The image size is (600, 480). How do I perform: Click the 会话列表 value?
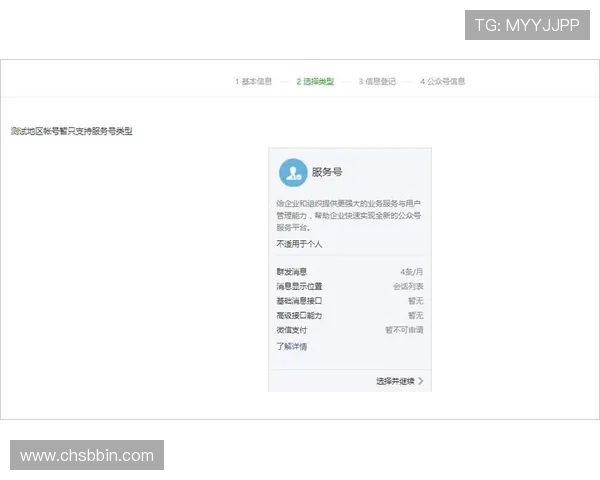(x=408, y=286)
